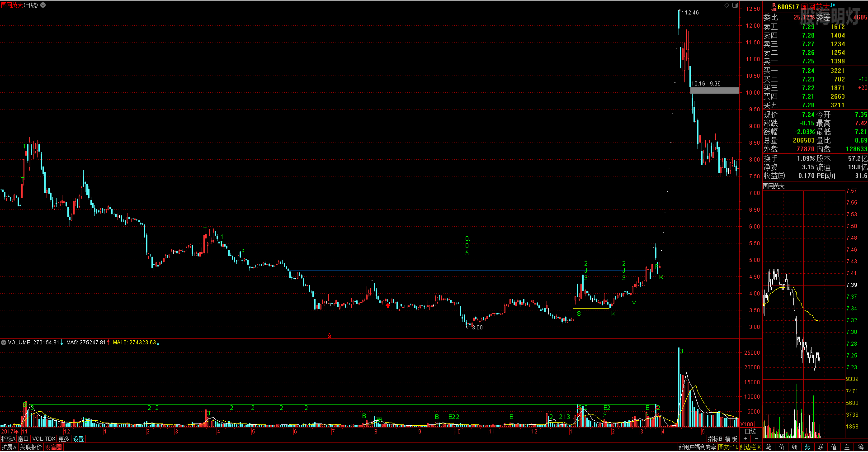Select the 价 price tab
868x452 pixels.
tap(782, 447)
